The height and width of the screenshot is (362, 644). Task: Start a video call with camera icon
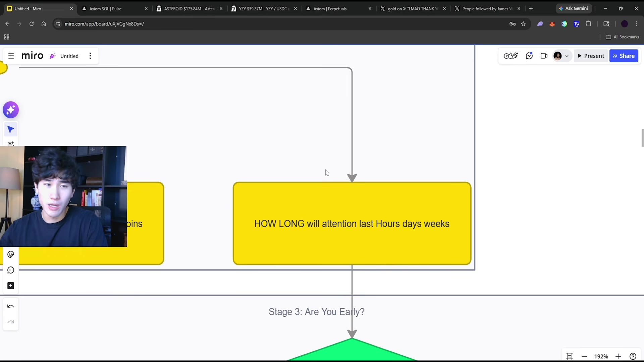click(544, 56)
